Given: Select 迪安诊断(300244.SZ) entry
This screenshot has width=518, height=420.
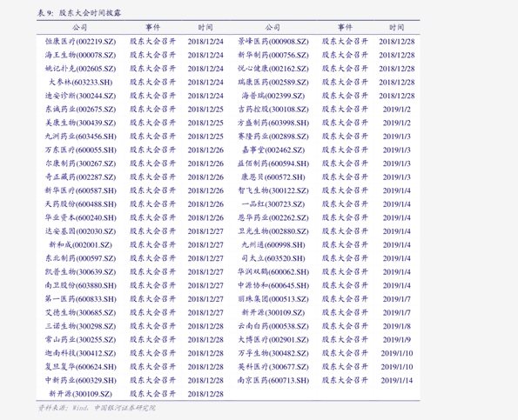Looking at the screenshot, I should pos(81,96).
